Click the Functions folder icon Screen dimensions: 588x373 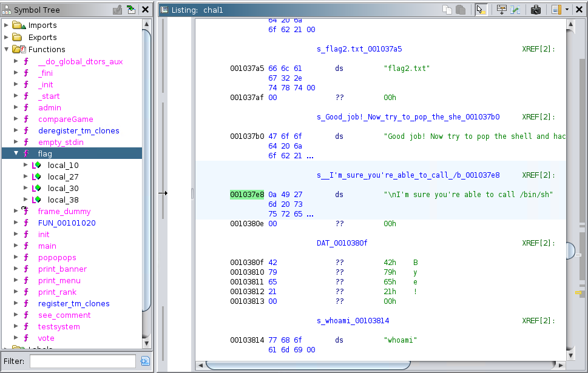pyautogui.click(x=19, y=49)
